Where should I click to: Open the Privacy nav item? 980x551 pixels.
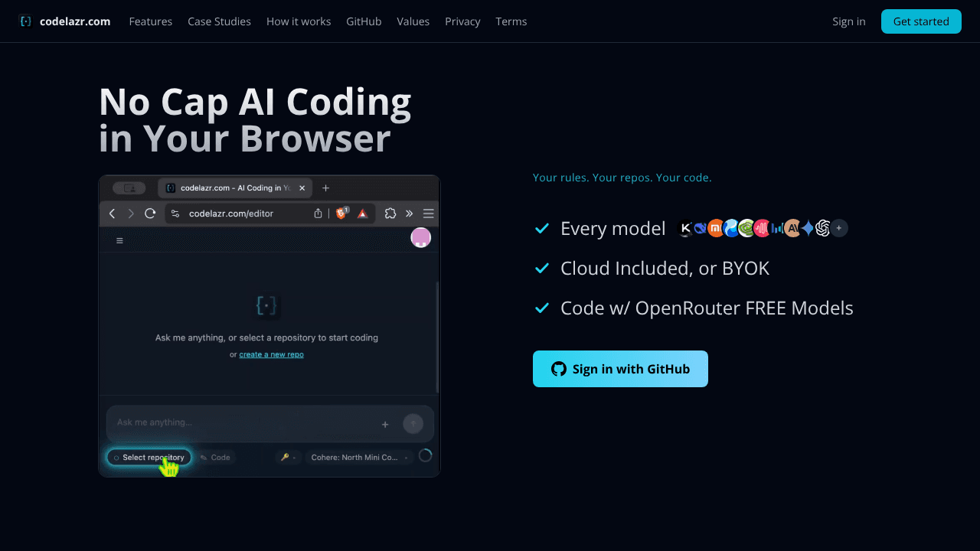click(x=462, y=21)
